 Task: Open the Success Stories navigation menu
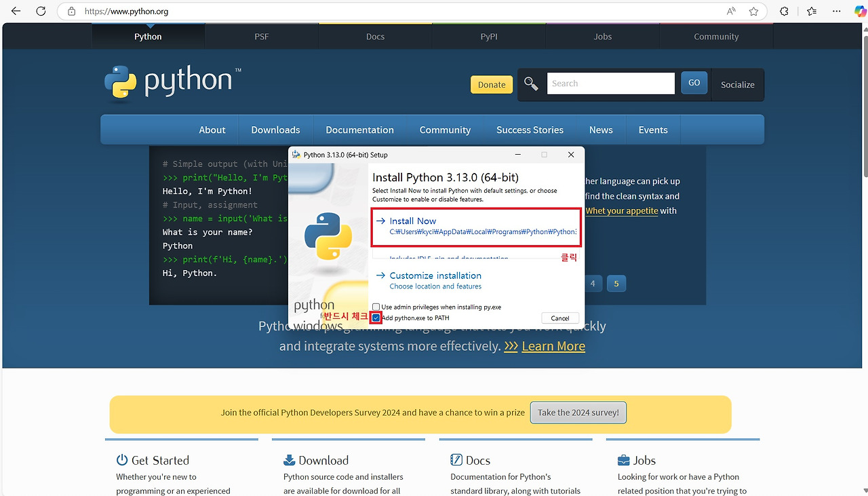click(530, 130)
